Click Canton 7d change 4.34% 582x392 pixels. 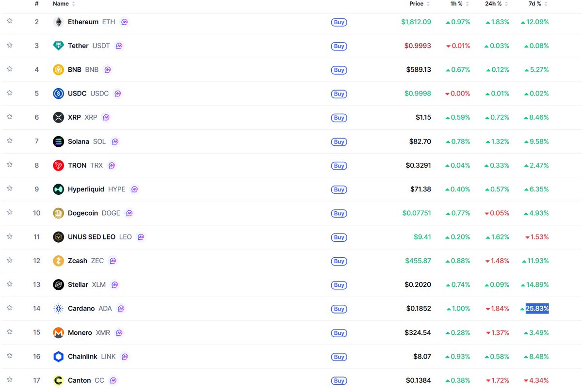[x=537, y=380]
